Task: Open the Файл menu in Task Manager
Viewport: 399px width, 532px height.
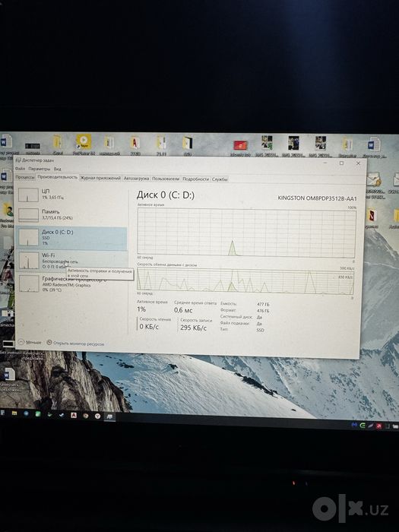Action: pyautogui.click(x=20, y=169)
